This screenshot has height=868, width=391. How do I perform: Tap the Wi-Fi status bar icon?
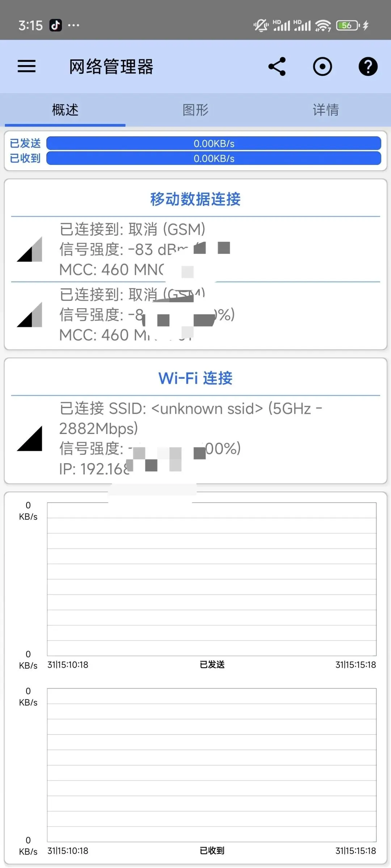(x=323, y=25)
